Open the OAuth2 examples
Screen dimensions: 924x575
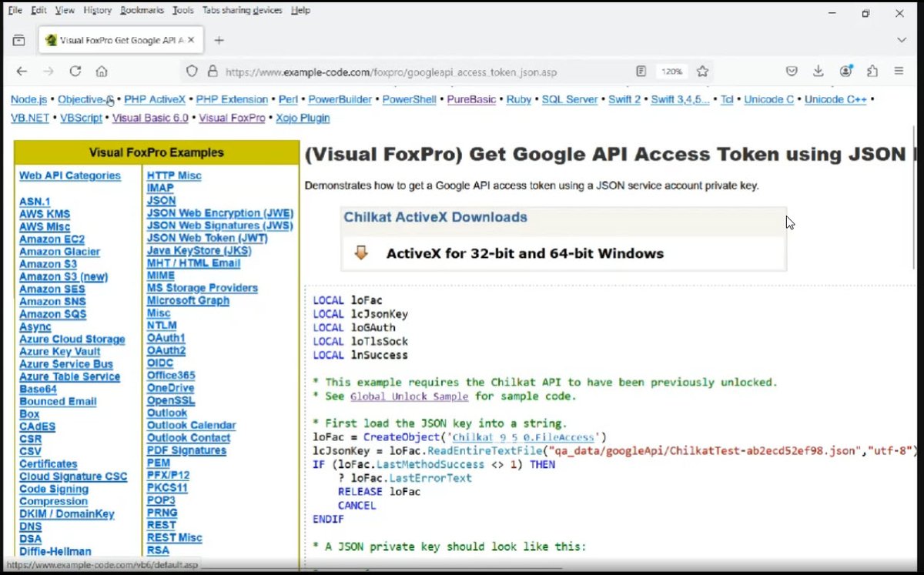coord(166,350)
